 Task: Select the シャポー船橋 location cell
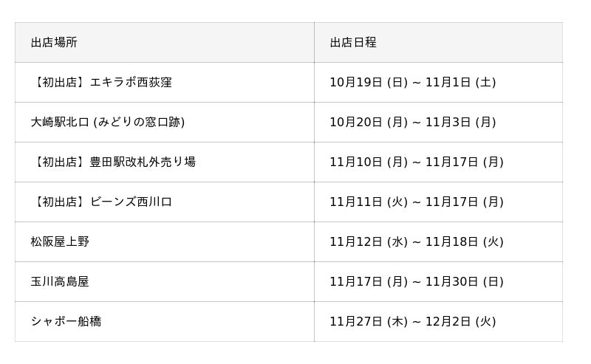pos(66,322)
